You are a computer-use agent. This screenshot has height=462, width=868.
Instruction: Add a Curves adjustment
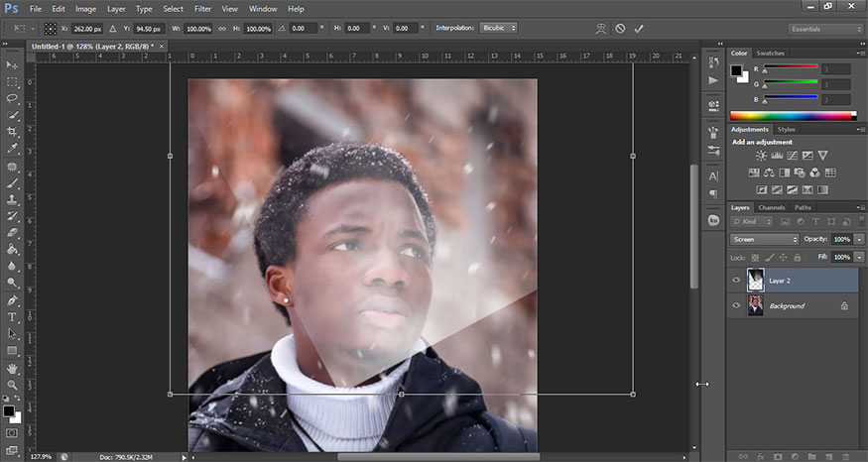pyautogui.click(x=793, y=156)
